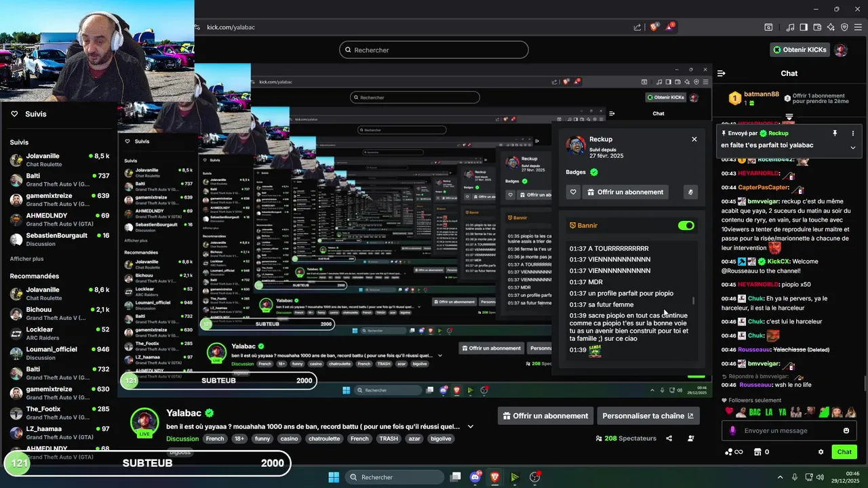This screenshot has height=488, width=868.
Task: Click the chat panel scrollbar
Action: coord(864,384)
